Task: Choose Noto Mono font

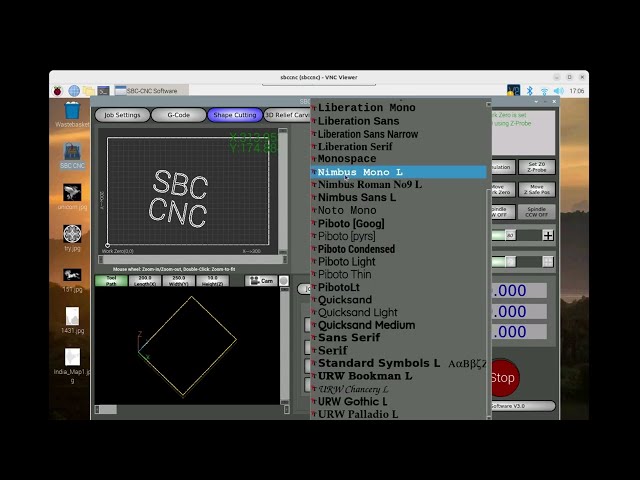Action: (x=398, y=210)
